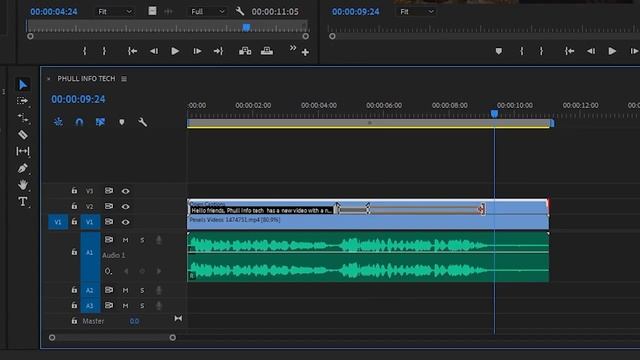The height and width of the screenshot is (360, 640).
Task: Toggle V2 track output eye
Action: [x=125, y=207]
